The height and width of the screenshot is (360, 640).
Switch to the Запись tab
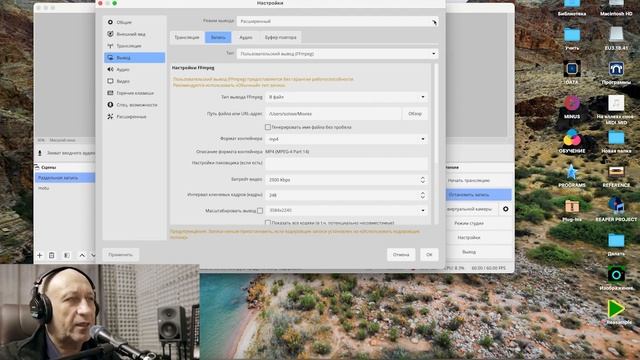[x=218, y=37]
